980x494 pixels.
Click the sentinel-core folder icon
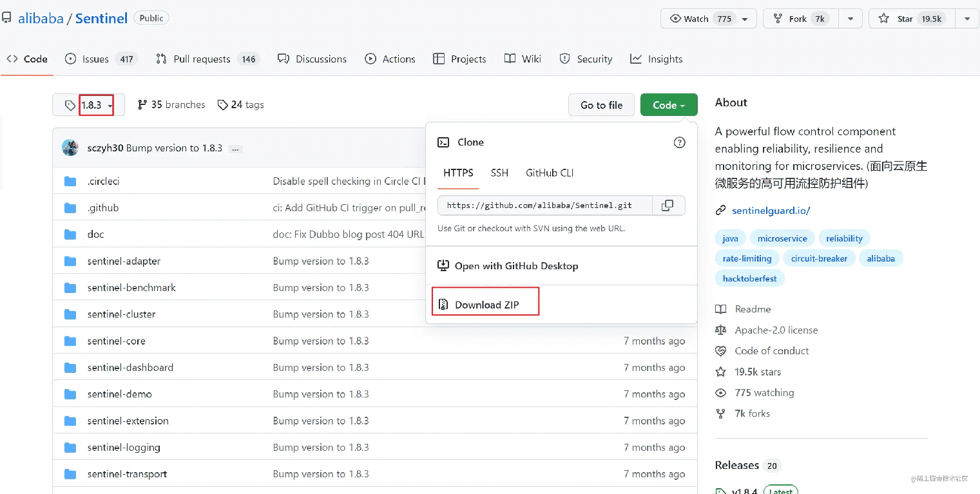70,341
